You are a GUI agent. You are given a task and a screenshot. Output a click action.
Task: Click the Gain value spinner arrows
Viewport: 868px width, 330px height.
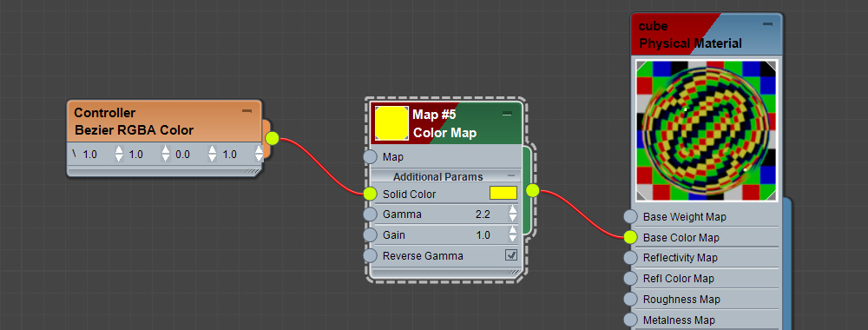click(513, 234)
